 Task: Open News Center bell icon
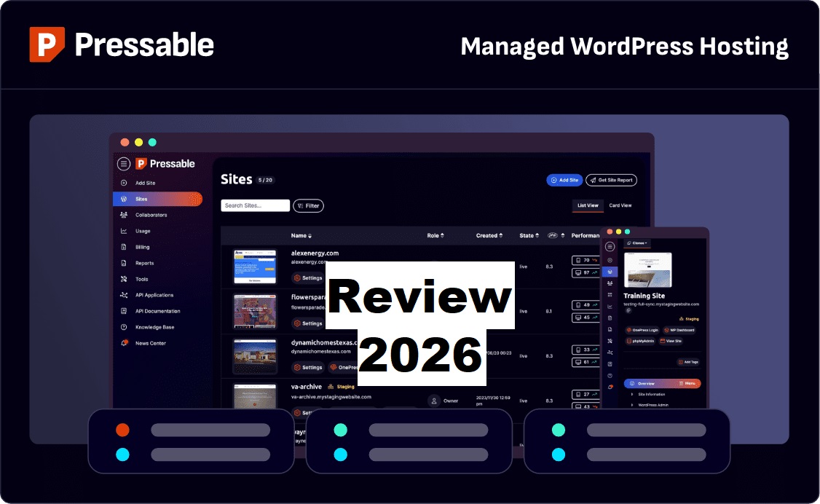[124, 343]
